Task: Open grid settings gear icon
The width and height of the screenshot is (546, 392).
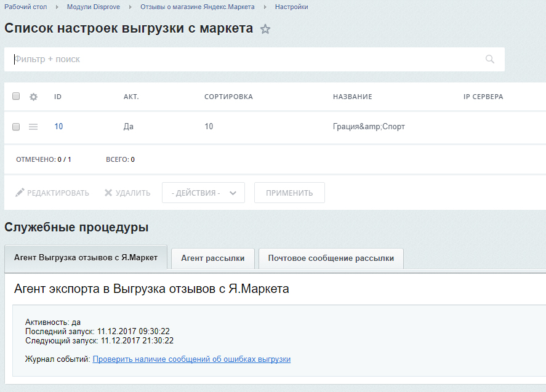Action: [x=34, y=97]
